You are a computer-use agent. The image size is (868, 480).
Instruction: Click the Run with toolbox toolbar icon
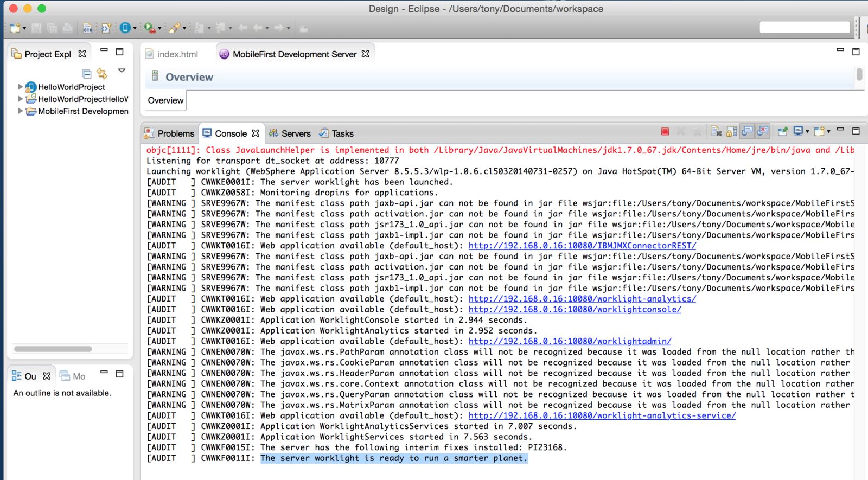point(149,28)
